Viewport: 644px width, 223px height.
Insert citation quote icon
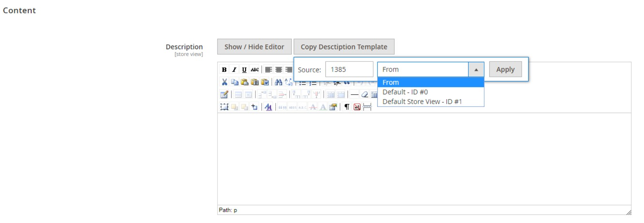(282, 107)
